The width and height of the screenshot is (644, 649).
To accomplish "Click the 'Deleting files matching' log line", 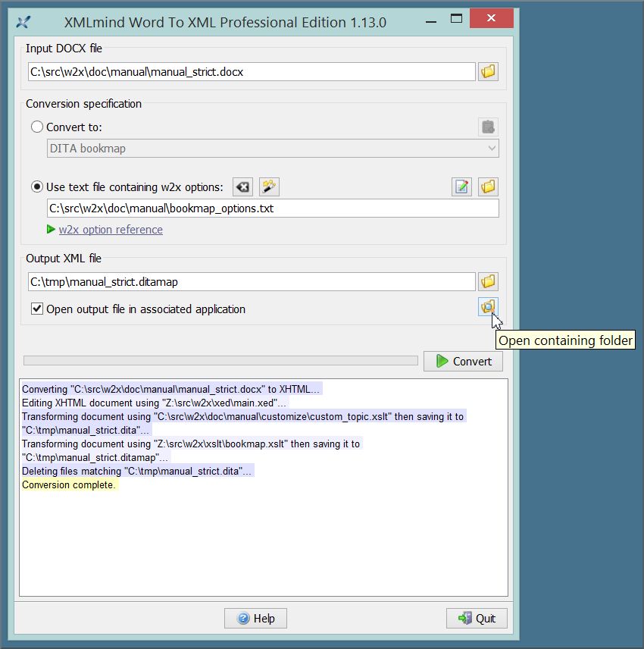I will [136, 471].
